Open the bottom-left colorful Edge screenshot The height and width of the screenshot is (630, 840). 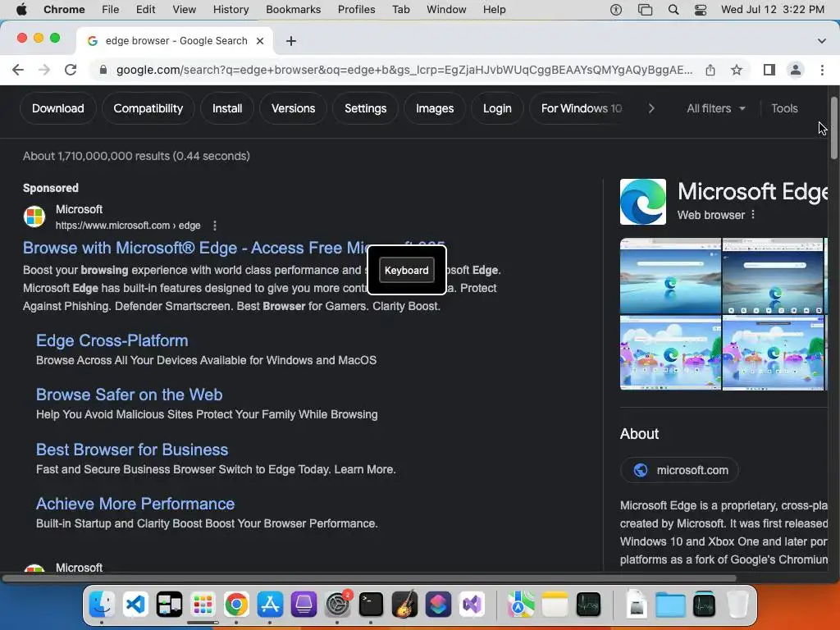tap(670, 353)
